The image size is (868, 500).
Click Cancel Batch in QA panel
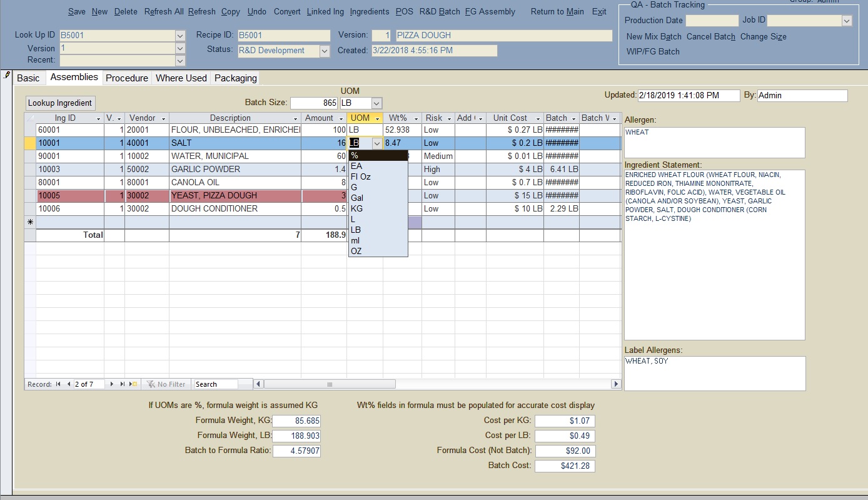pos(711,37)
